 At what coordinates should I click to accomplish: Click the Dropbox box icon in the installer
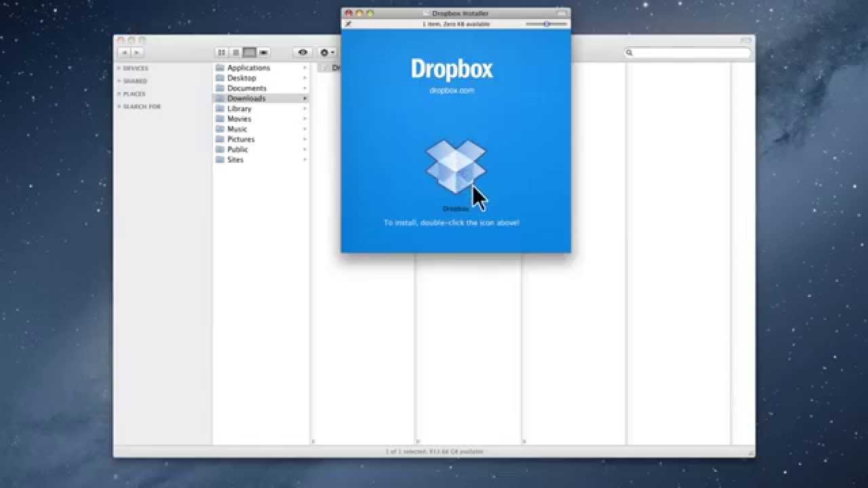(x=456, y=167)
